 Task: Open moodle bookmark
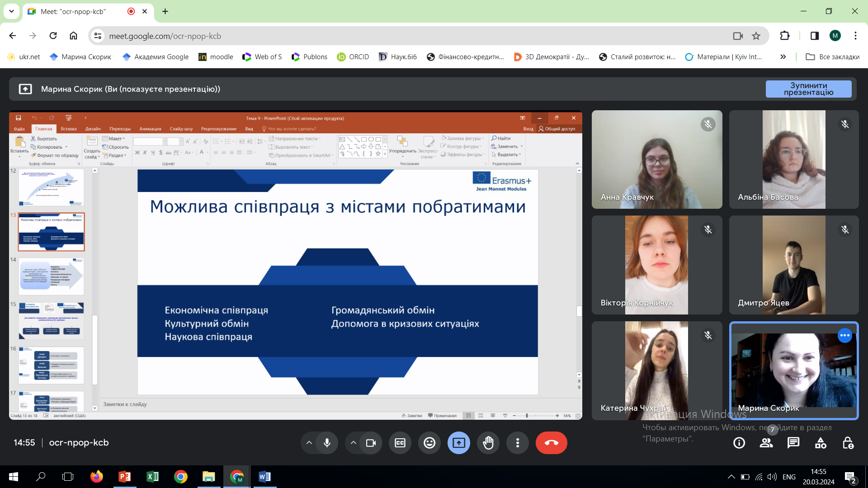[216, 57]
